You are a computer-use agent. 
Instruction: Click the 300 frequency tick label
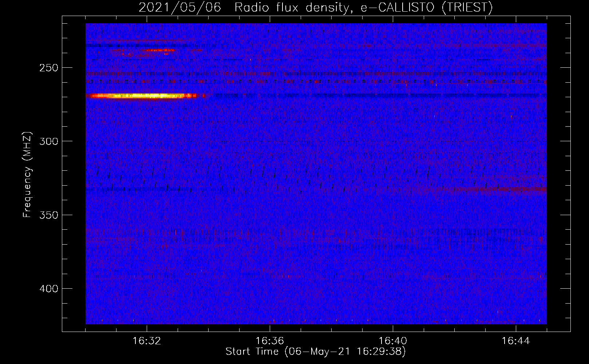pos(49,141)
